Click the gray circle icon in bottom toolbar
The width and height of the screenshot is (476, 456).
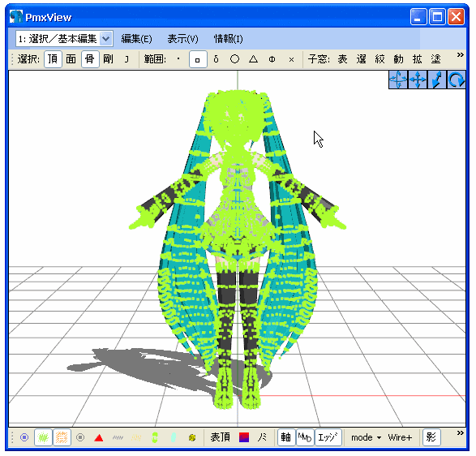pyautogui.click(x=80, y=437)
